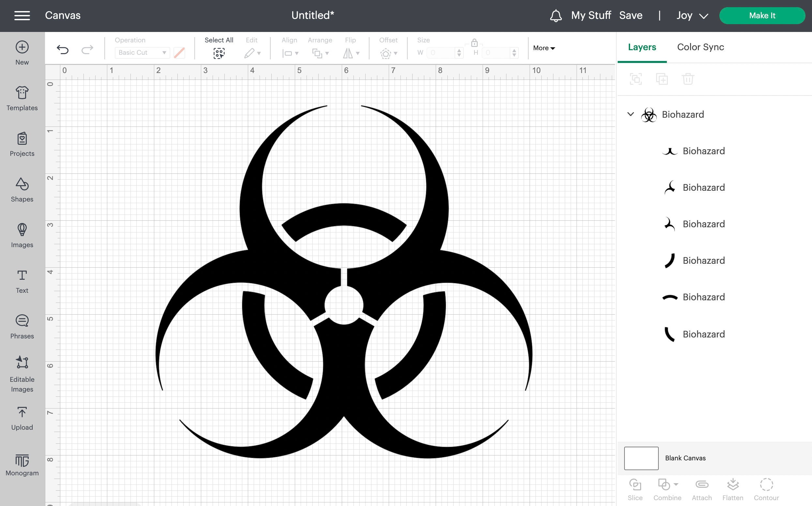Open the hamburger navigation menu
This screenshot has height=506, width=812.
22,15
